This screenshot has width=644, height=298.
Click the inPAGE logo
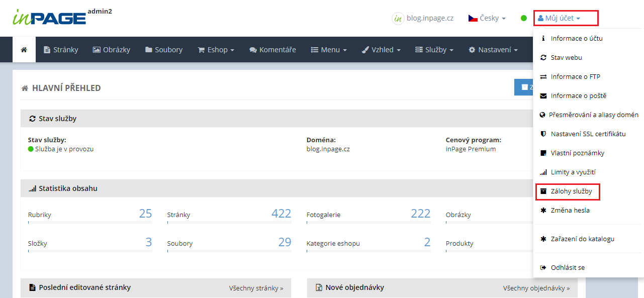pyautogui.click(x=49, y=18)
